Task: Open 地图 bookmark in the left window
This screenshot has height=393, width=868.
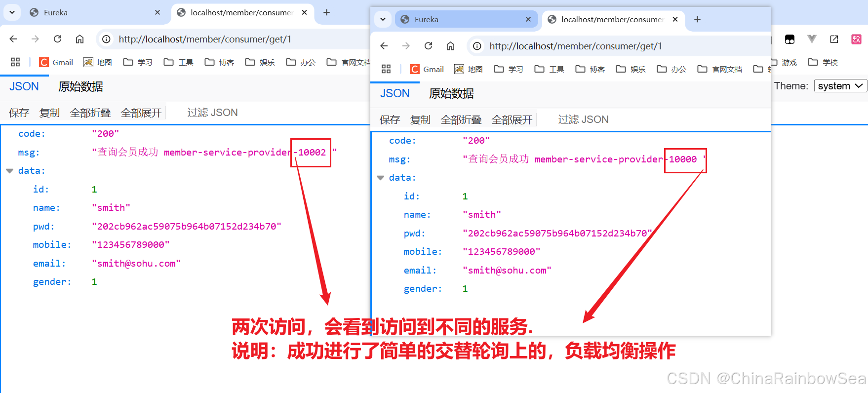Action: click(98, 62)
